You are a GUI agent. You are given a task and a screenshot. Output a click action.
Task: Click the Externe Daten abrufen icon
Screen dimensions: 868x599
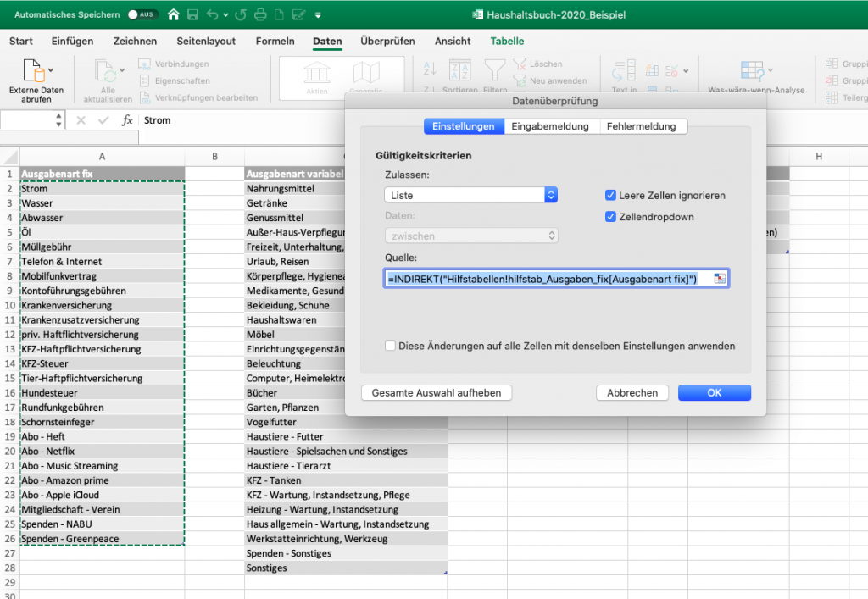[33, 70]
